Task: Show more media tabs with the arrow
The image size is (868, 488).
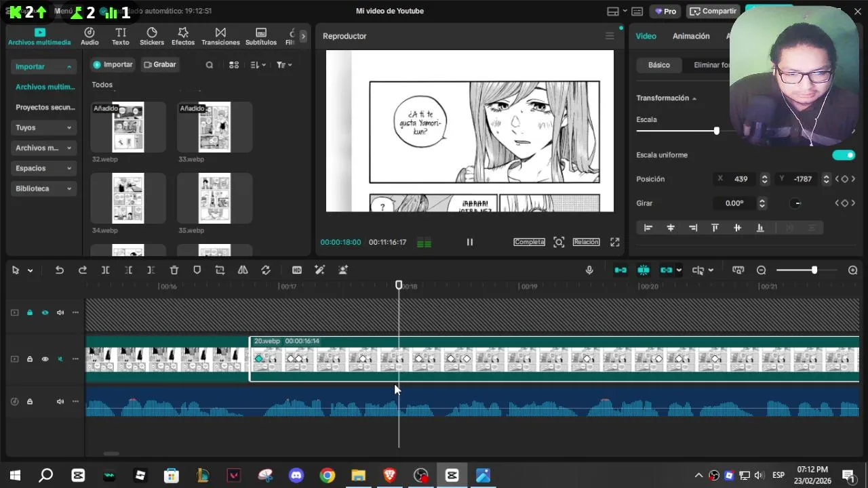Action: (303, 37)
